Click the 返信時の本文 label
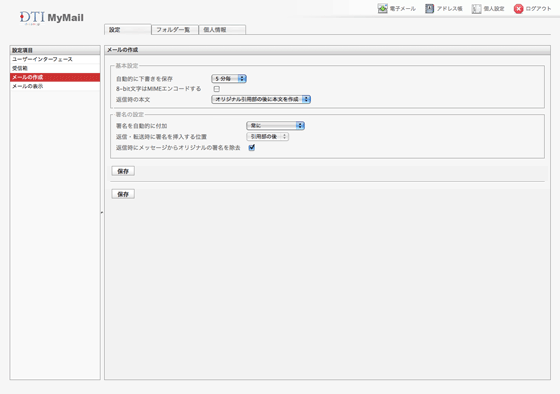This screenshot has width=560, height=394. (133, 100)
